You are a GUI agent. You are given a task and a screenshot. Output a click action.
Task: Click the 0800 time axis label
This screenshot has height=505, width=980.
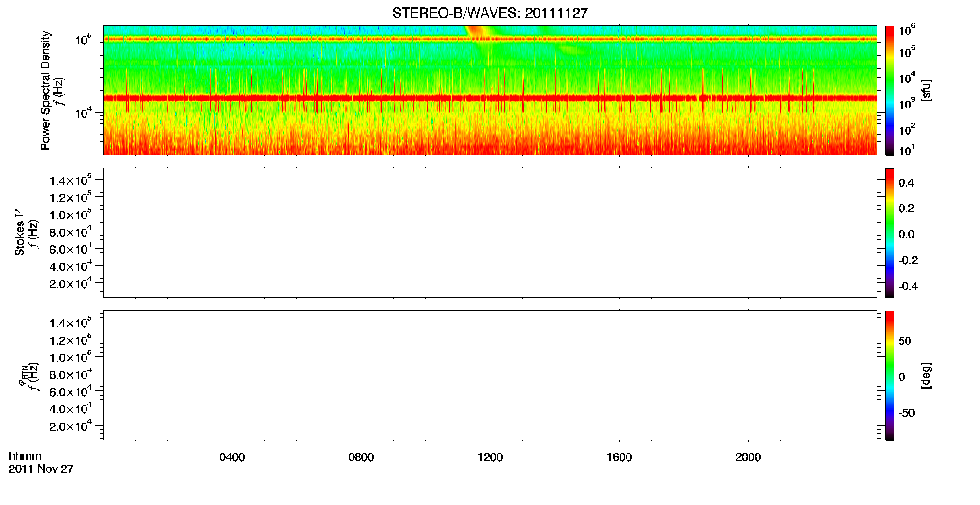point(361,457)
